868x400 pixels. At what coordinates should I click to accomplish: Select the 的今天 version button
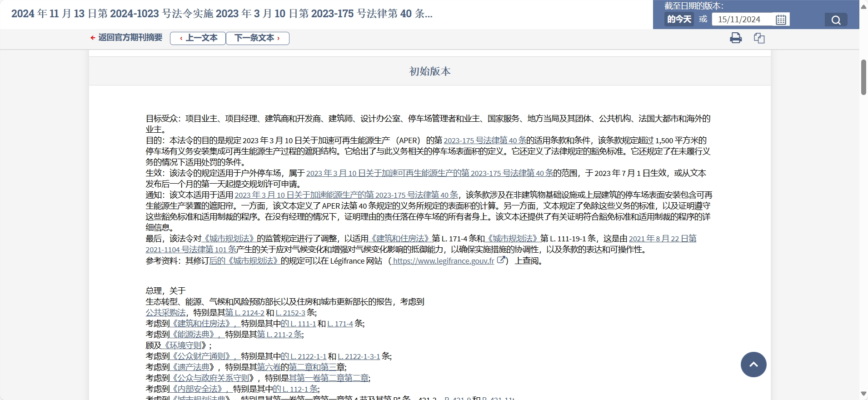(x=679, y=19)
